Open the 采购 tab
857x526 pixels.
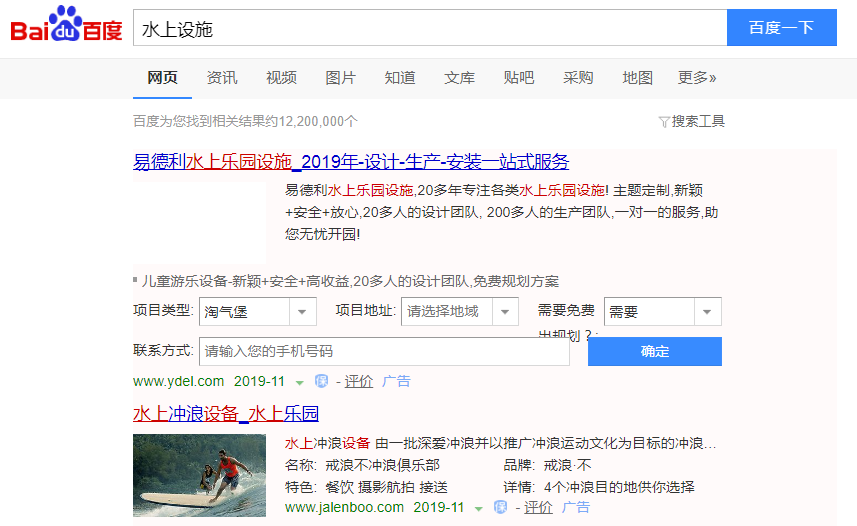click(x=578, y=78)
